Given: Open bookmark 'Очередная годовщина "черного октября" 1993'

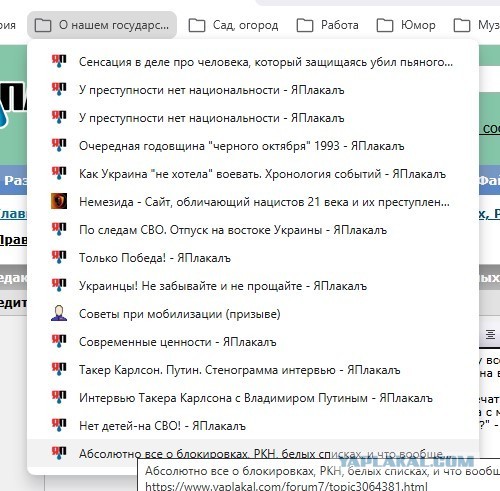Looking at the screenshot, I should (253, 146).
